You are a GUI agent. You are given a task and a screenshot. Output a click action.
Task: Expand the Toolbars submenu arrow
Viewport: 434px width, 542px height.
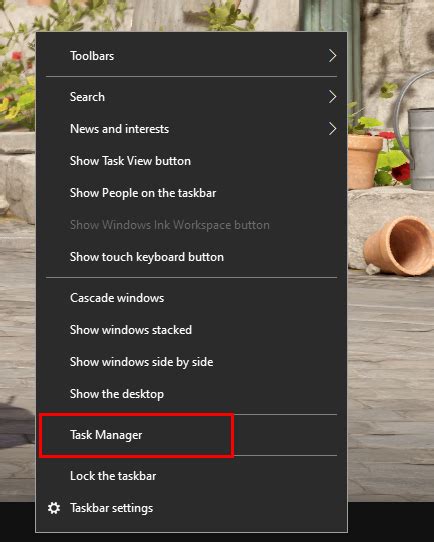pyautogui.click(x=332, y=56)
